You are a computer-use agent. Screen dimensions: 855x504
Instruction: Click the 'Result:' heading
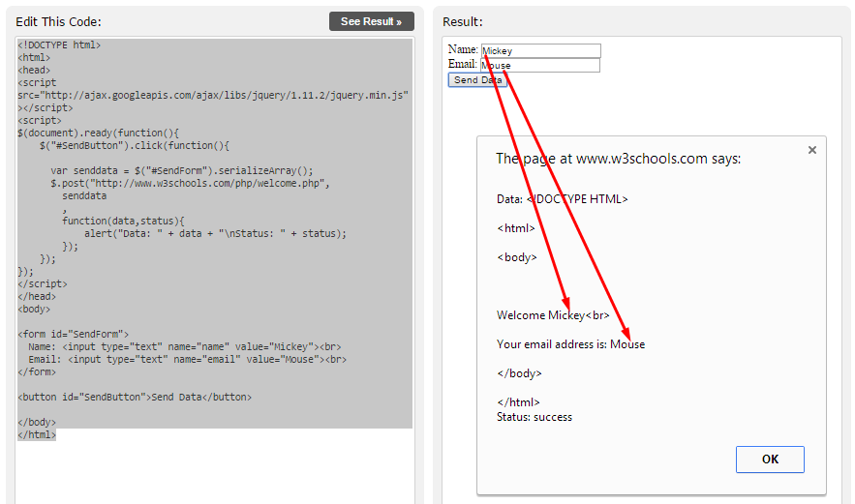tap(463, 22)
